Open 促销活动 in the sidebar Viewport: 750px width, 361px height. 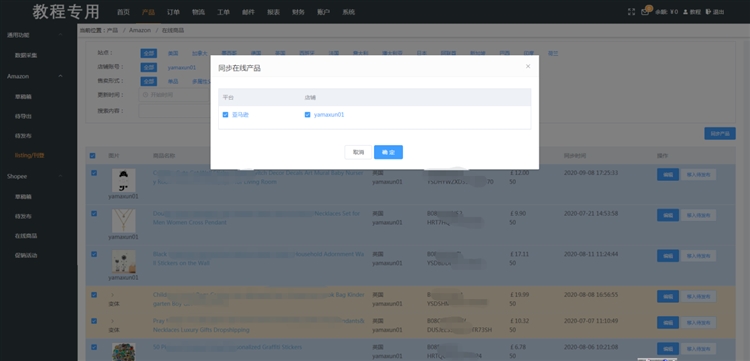26,255
